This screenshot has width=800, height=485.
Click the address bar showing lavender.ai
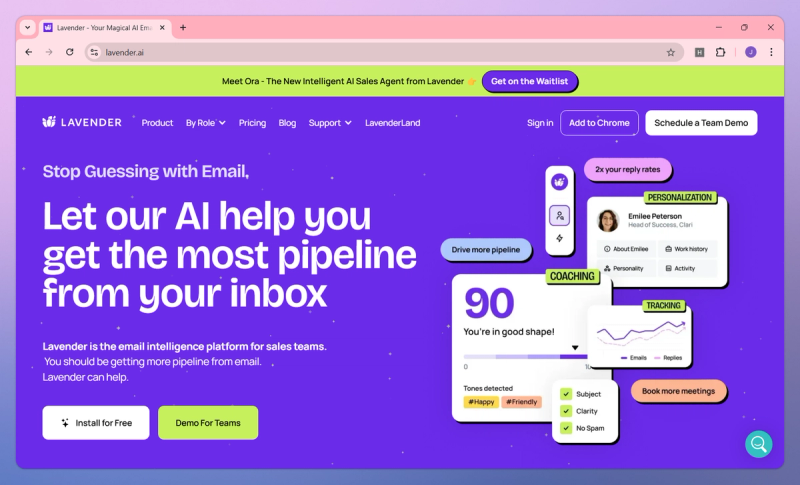pos(383,52)
